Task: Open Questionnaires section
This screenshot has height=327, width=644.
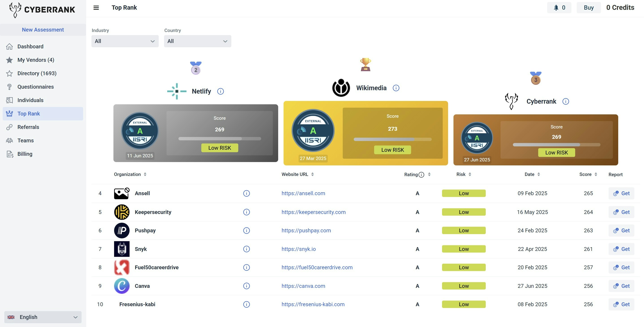Action: point(43,87)
